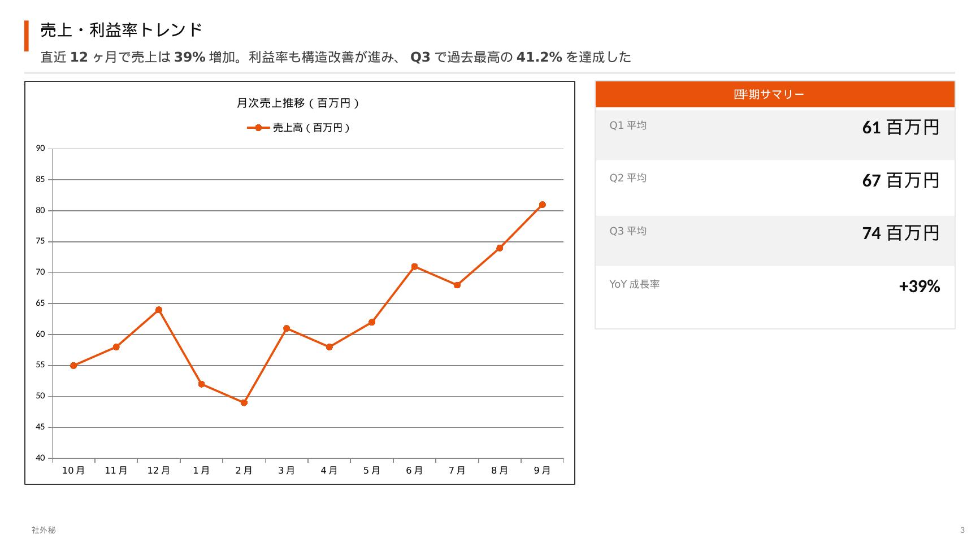Click the +39% growth value
The image size is (980, 551).
[919, 287]
